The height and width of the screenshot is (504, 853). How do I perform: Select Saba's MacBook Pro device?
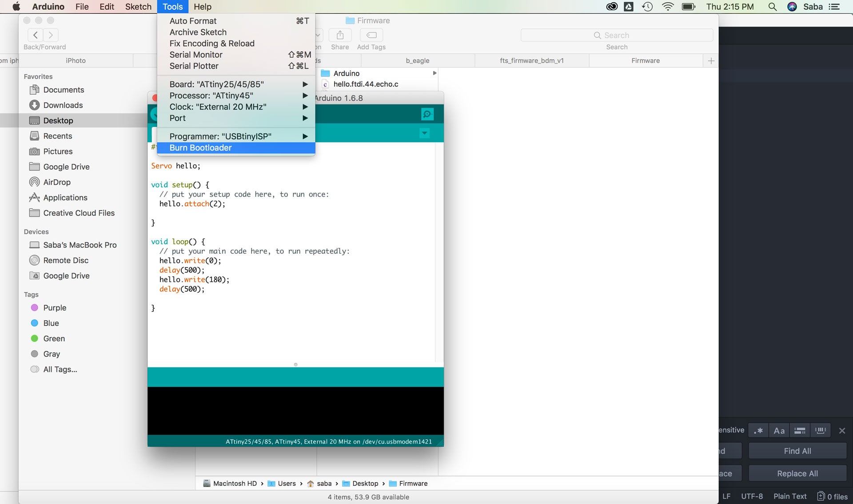(x=80, y=245)
